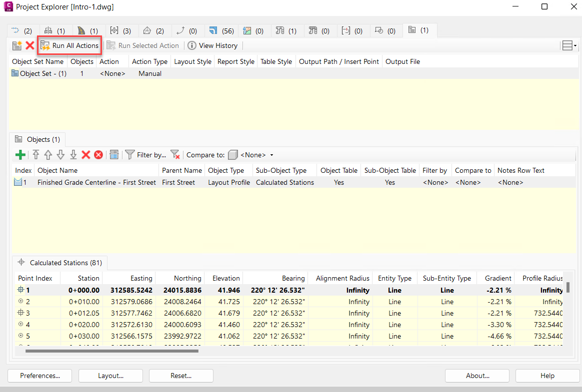Click the Help button
582x392 pixels.
click(547, 376)
